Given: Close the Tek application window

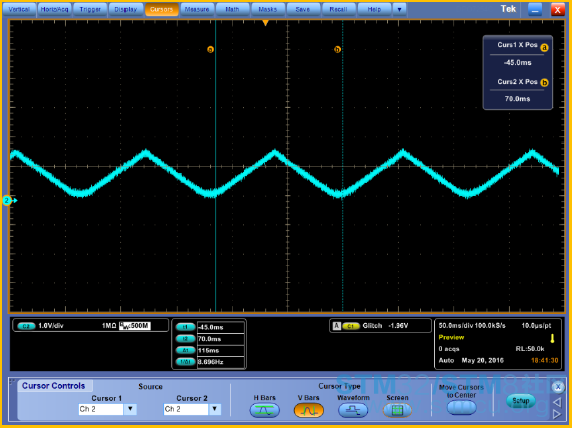Looking at the screenshot, I should tap(558, 9).
